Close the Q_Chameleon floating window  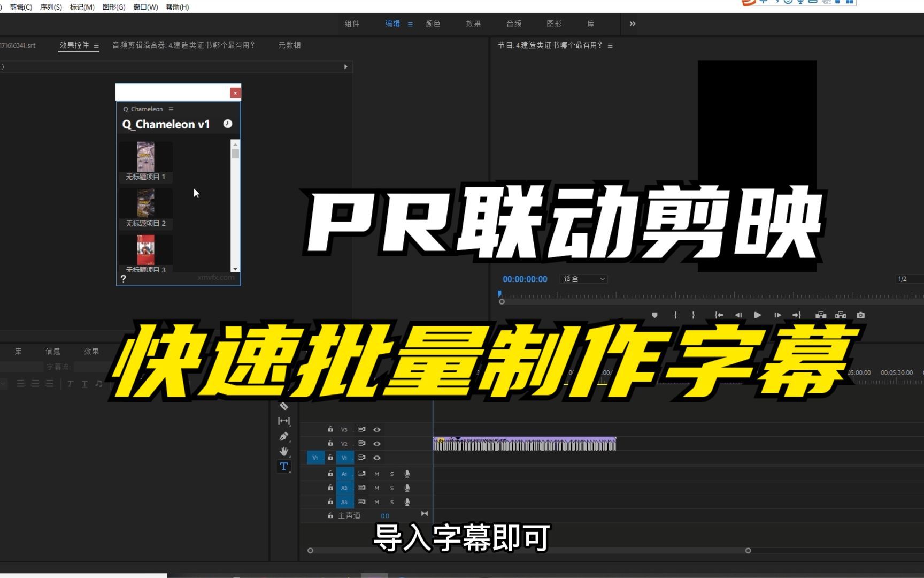[235, 93]
